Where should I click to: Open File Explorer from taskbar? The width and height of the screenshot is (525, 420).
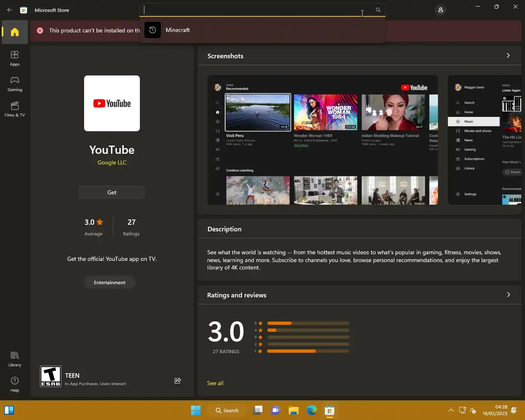coord(294,410)
